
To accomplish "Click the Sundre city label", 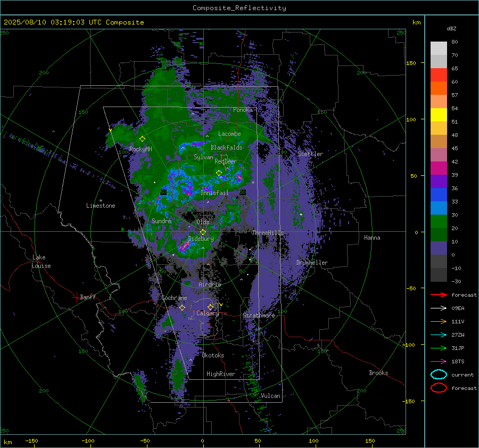I will click(162, 221).
